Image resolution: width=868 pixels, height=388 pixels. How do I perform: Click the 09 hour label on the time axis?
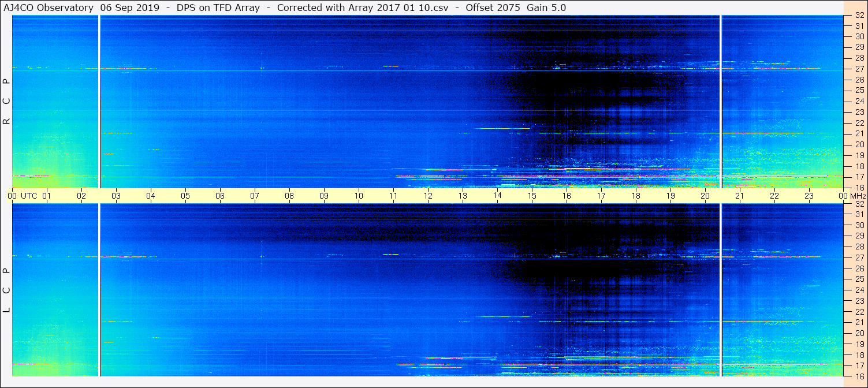coord(324,196)
